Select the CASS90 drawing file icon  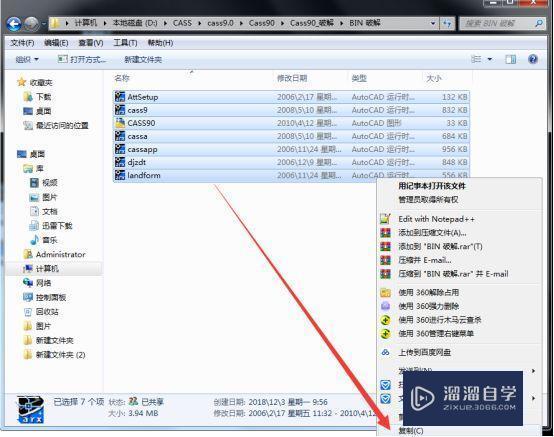[x=120, y=123]
